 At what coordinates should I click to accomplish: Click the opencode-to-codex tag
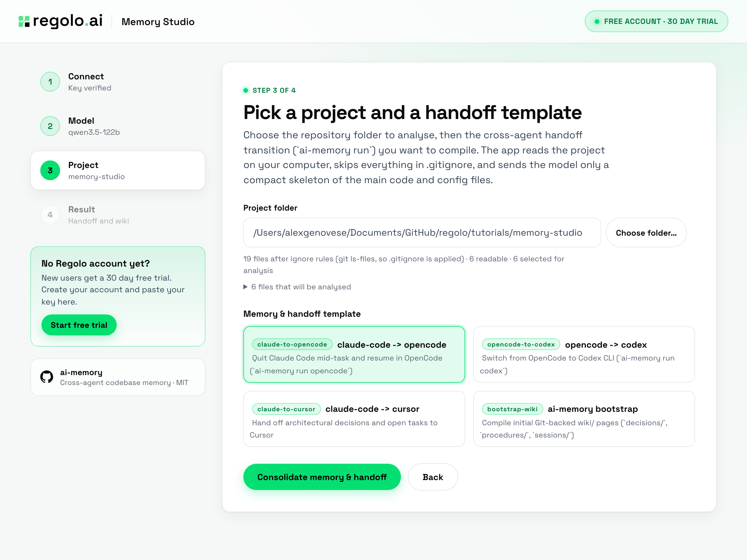521,344
